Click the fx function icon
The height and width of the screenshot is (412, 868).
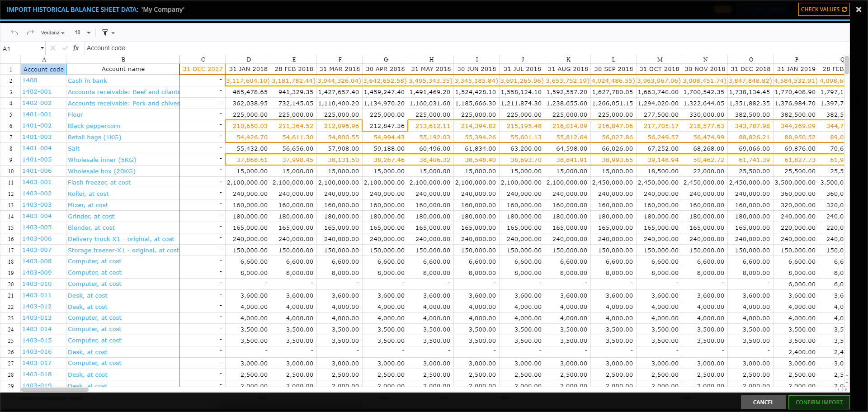pyautogui.click(x=76, y=48)
